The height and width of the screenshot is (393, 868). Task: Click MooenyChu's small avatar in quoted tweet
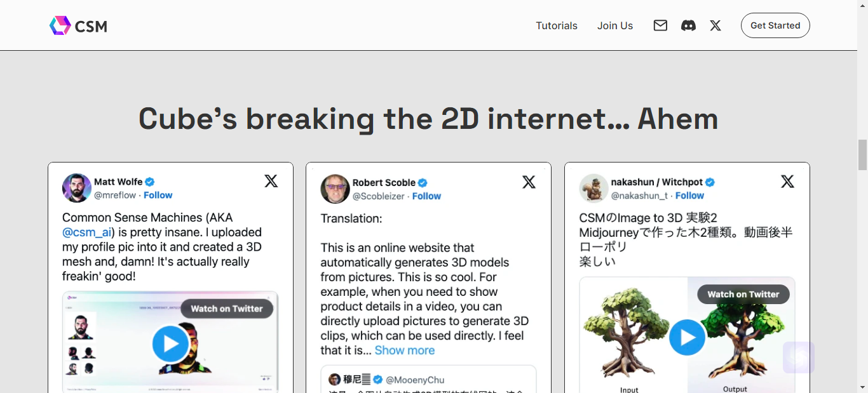[x=334, y=379]
